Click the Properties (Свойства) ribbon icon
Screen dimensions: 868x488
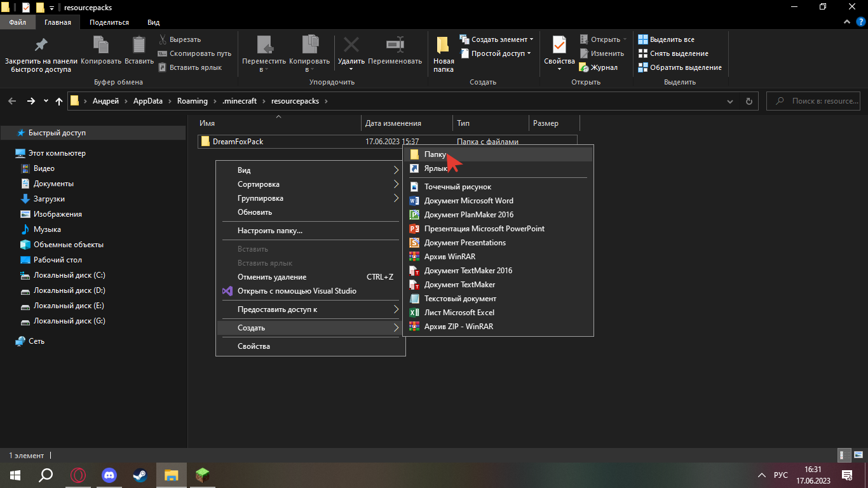(x=559, y=46)
